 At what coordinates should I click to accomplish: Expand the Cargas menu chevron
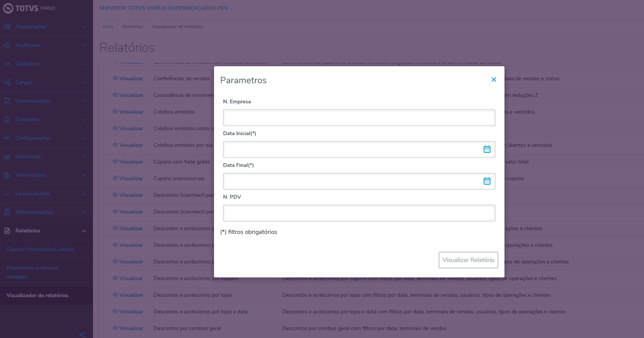tap(84, 83)
